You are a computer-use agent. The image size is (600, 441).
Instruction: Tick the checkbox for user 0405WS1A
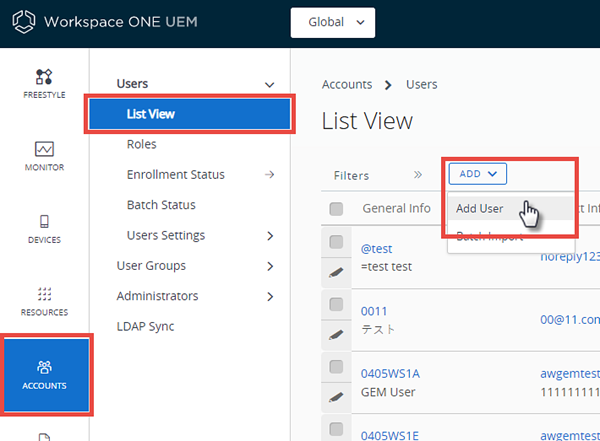[336, 367]
